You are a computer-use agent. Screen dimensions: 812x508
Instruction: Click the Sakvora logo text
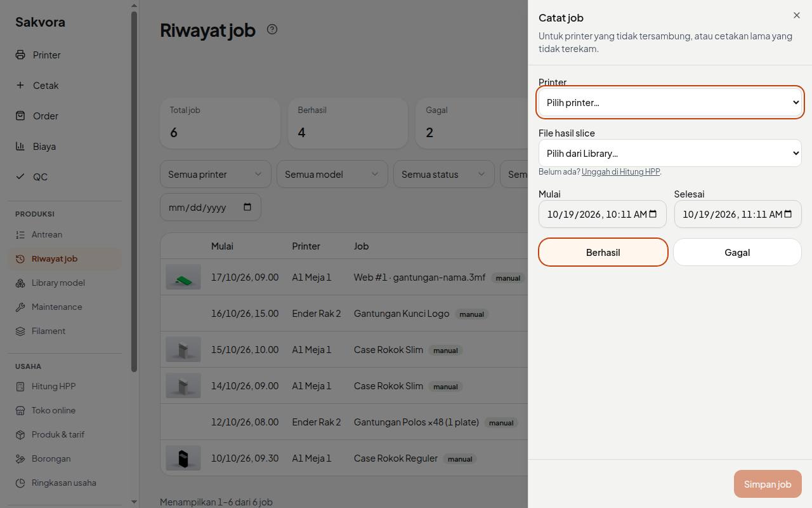(40, 22)
